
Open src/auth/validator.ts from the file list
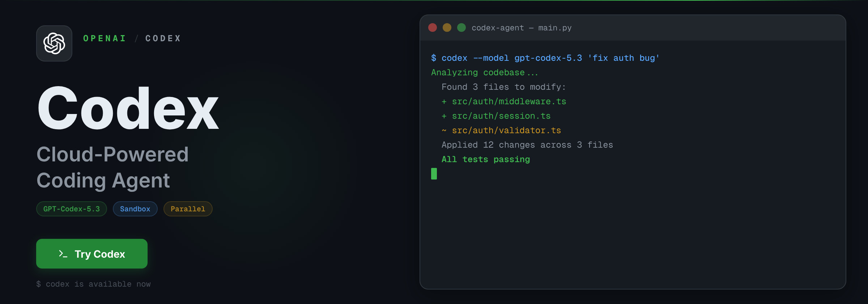(506, 130)
